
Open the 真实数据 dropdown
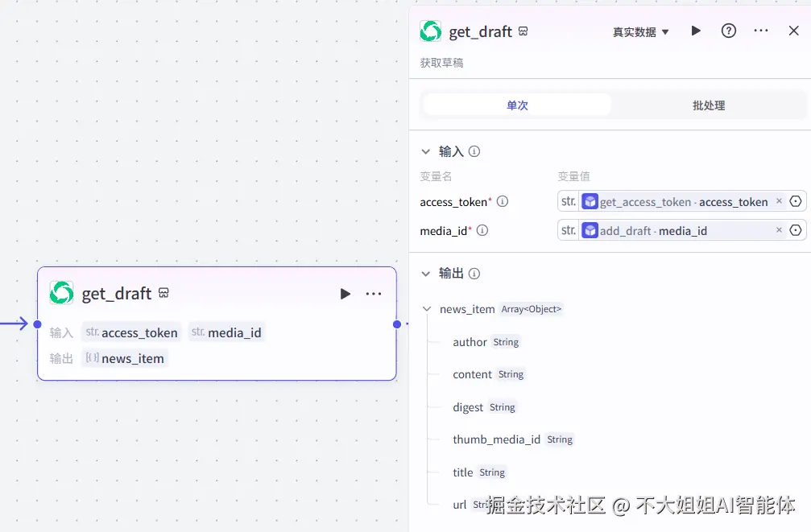pyautogui.click(x=640, y=31)
